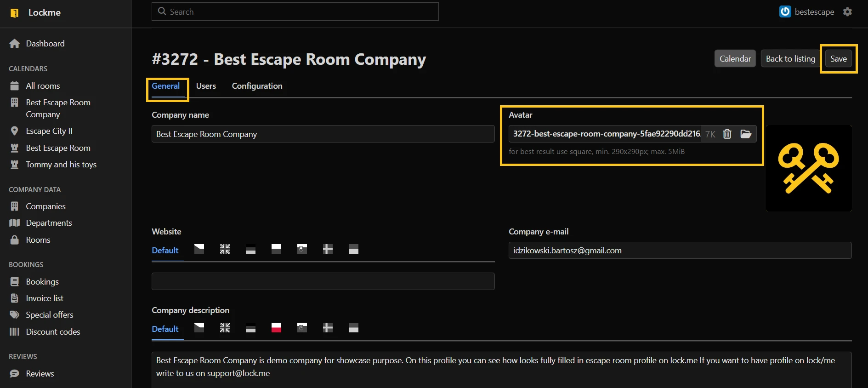868x388 pixels.
Task: Choose Nordic cross flag under Company description
Action: point(328,328)
